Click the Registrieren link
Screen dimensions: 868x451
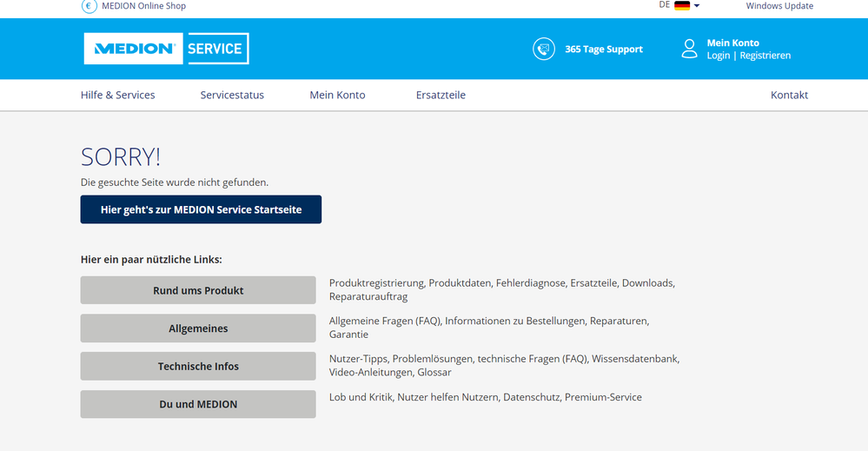pyautogui.click(x=765, y=56)
